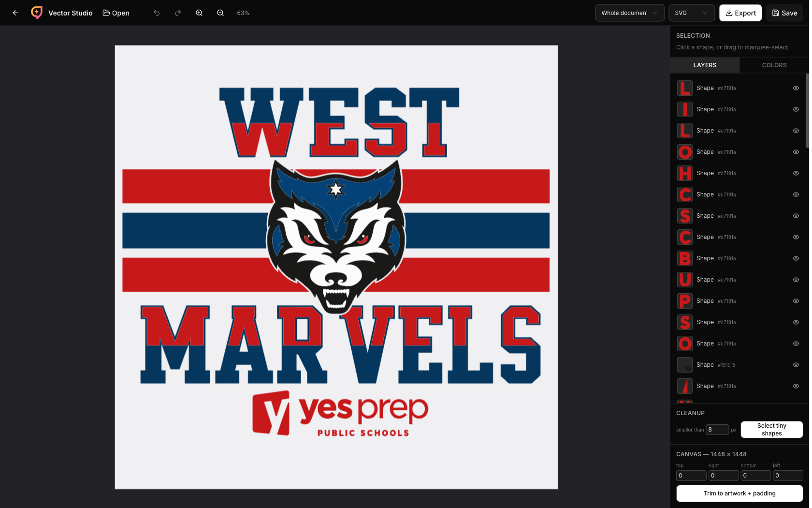This screenshot has width=812, height=508.
Task: Select the letter H layer thumbnail
Action: 685,173
